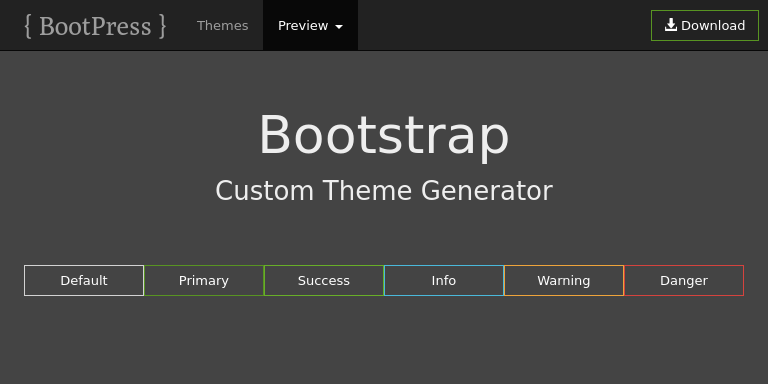Select the Danger button
Image resolution: width=768 pixels, height=384 pixels.
[684, 281]
